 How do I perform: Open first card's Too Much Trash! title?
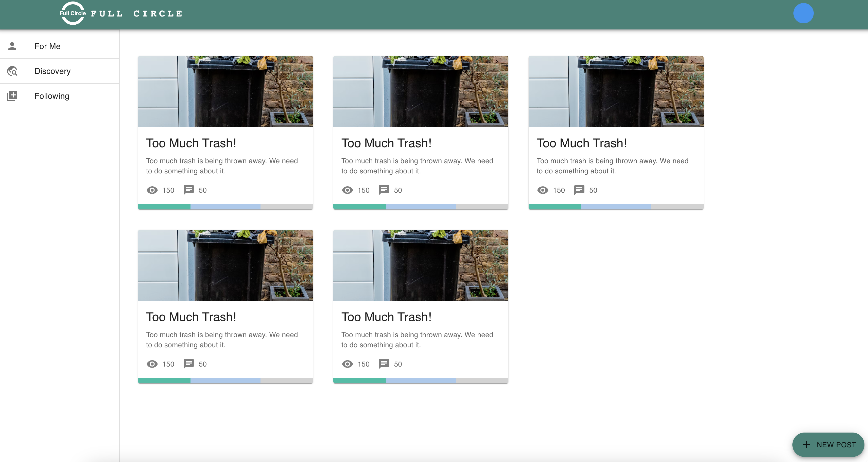(191, 143)
